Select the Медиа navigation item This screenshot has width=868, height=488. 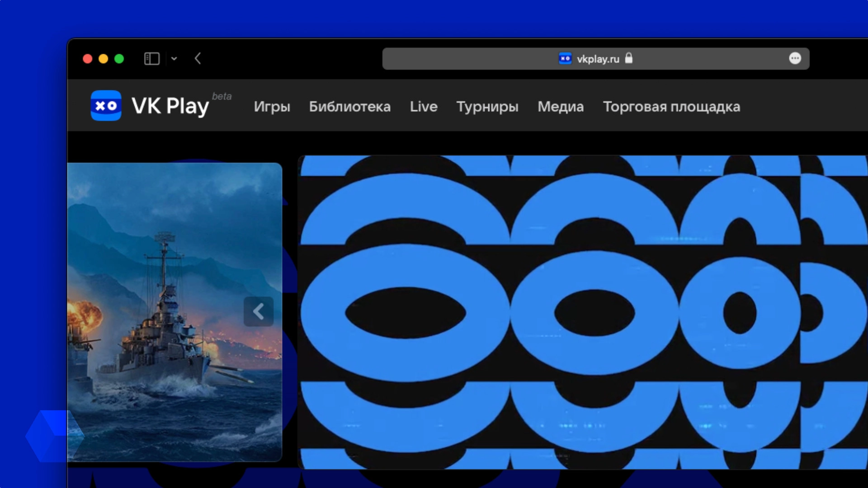(561, 107)
